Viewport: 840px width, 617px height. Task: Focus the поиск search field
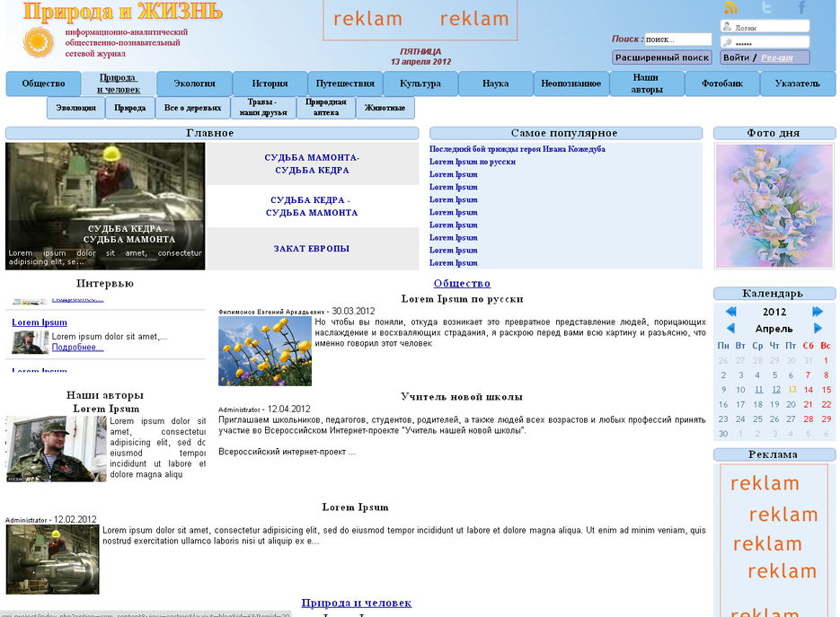[x=677, y=40]
